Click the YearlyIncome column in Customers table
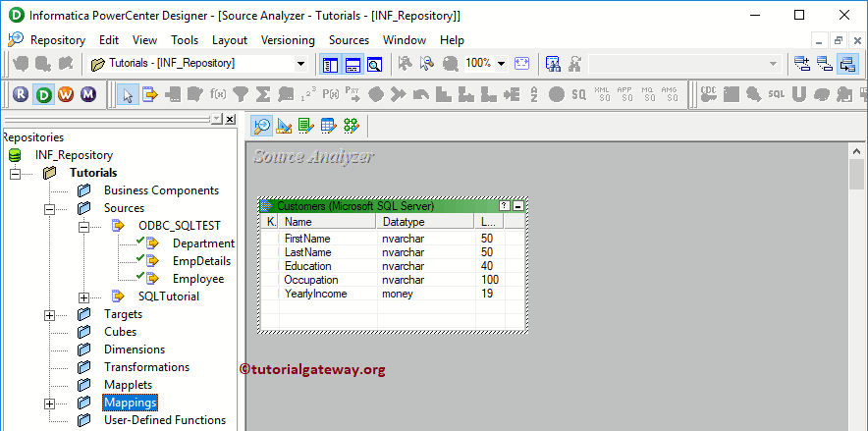 tap(315, 294)
